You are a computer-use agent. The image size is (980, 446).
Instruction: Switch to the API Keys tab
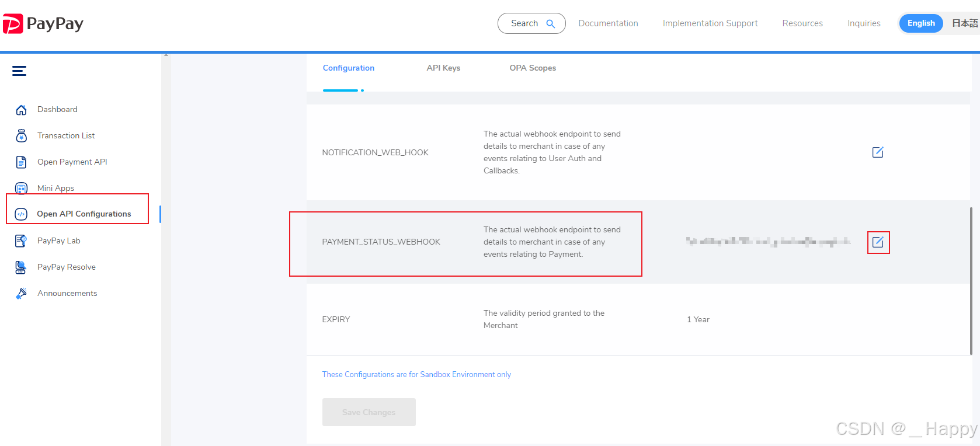[443, 68]
